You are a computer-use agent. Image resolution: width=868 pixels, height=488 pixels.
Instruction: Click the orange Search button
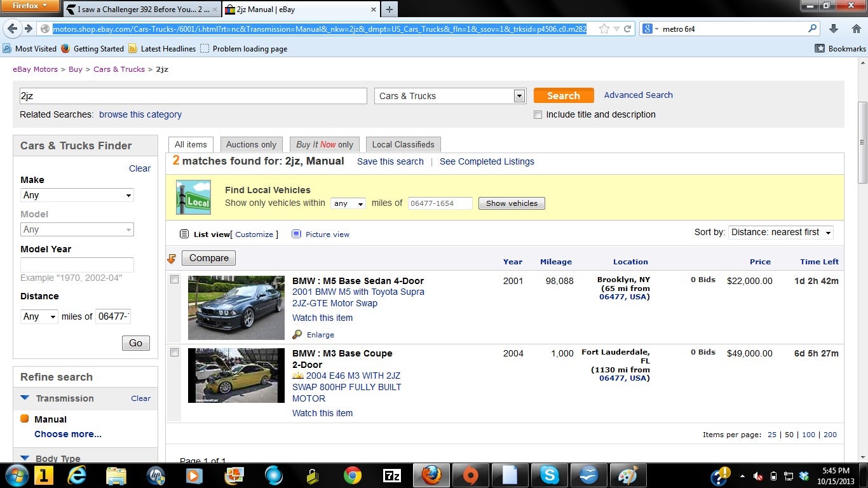pyautogui.click(x=564, y=95)
